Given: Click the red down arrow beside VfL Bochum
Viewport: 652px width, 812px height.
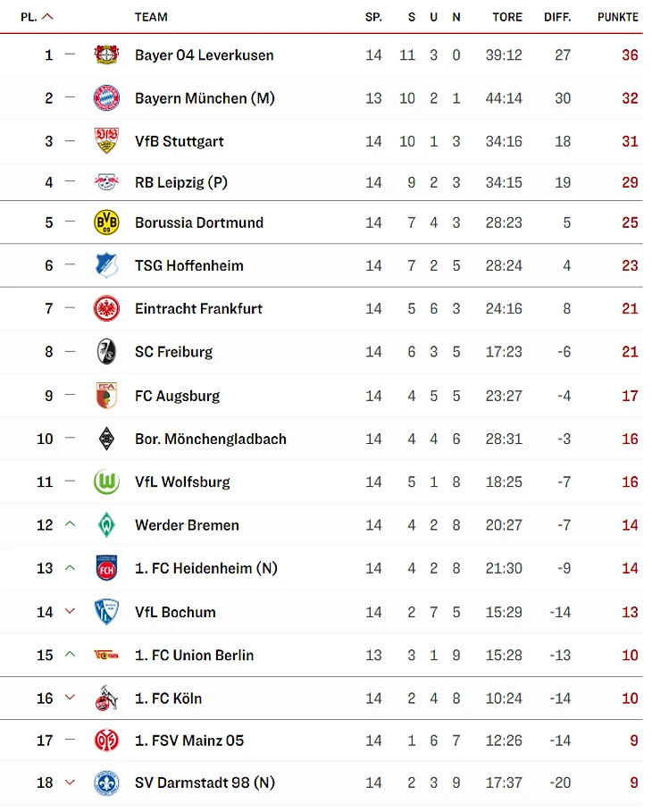Looking at the screenshot, I should click(71, 612).
